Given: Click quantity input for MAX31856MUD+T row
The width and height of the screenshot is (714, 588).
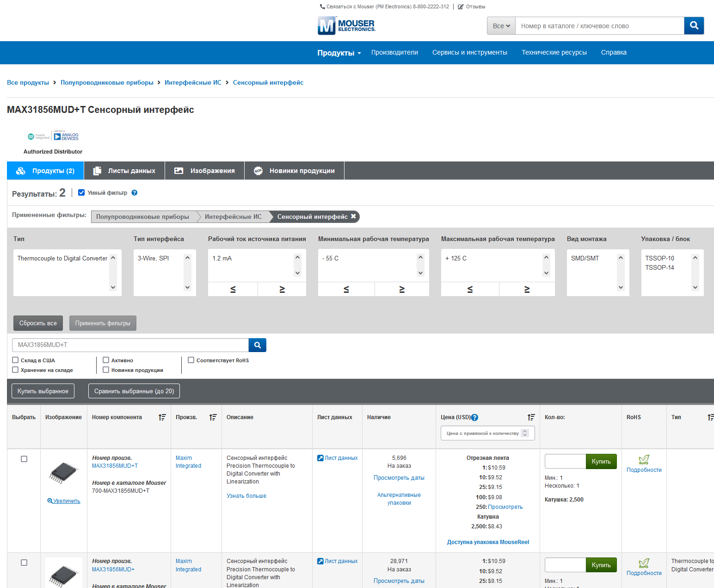Looking at the screenshot, I should [565, 462].
